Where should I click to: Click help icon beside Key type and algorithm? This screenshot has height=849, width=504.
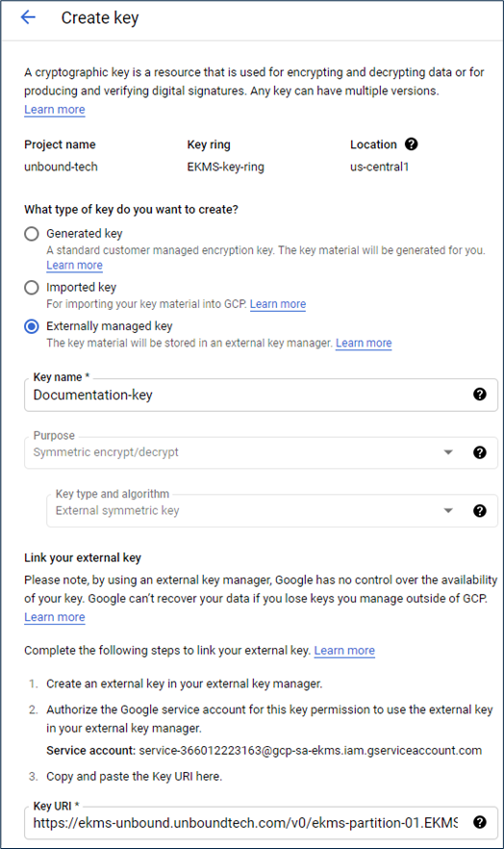click(x=479, y=510)
